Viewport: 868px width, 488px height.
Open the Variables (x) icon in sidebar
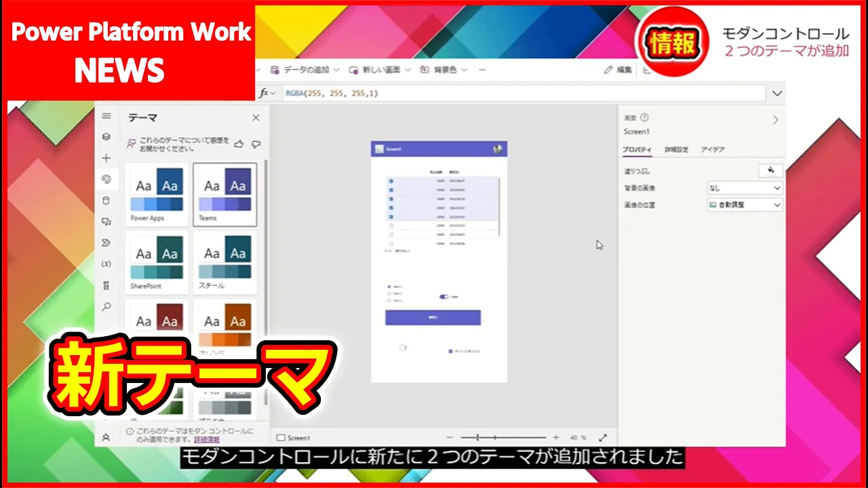point(106,264)
